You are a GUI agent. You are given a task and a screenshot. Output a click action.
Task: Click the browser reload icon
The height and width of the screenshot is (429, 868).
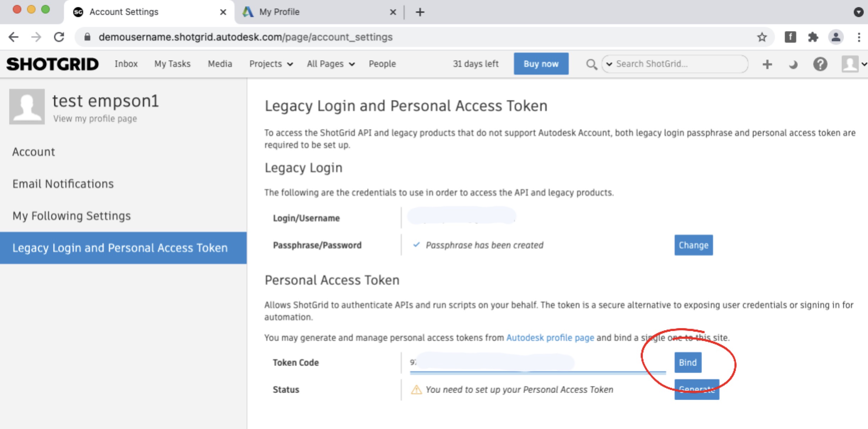tap(59, 37)
